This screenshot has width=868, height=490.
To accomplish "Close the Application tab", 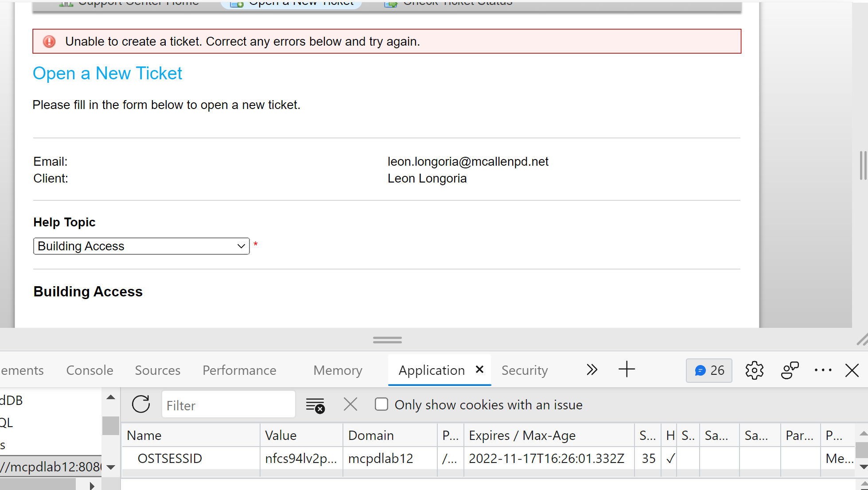I will [479, 369].
